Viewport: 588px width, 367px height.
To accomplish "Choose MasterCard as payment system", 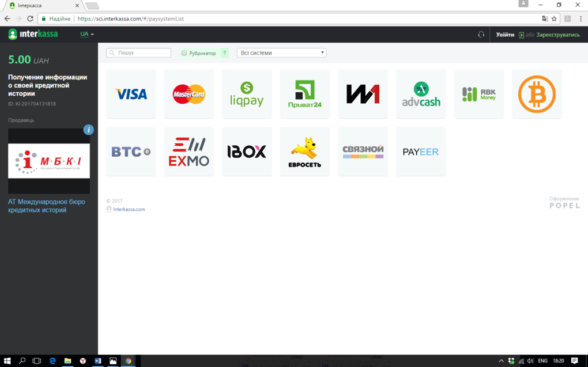I will [x=189, y=94].
